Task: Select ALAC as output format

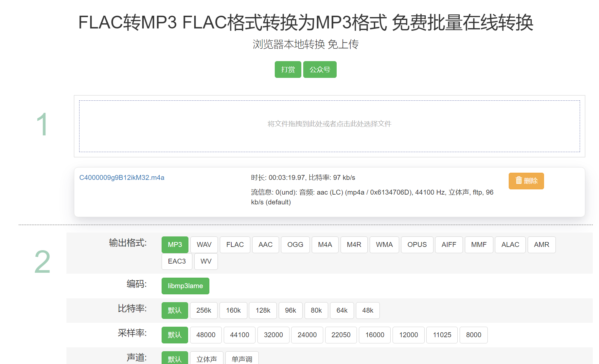Action: [x=510, y=244]
